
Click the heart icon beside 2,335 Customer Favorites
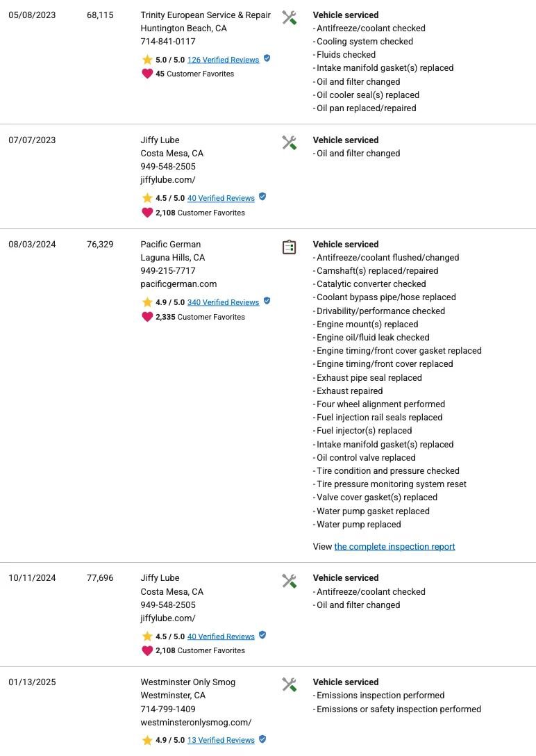tap(147, 317)
